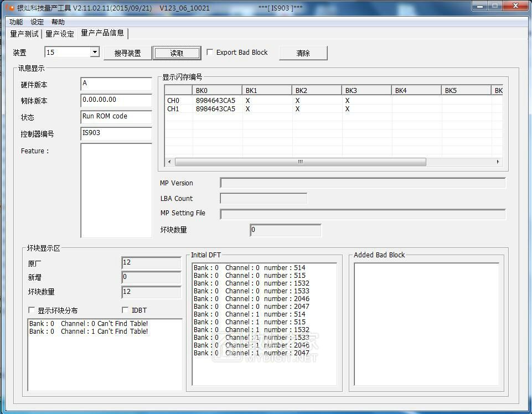This screenshot has height=414, width=532.
Task: Click the 硬件版本 field showing A
Action: [116, 84]
